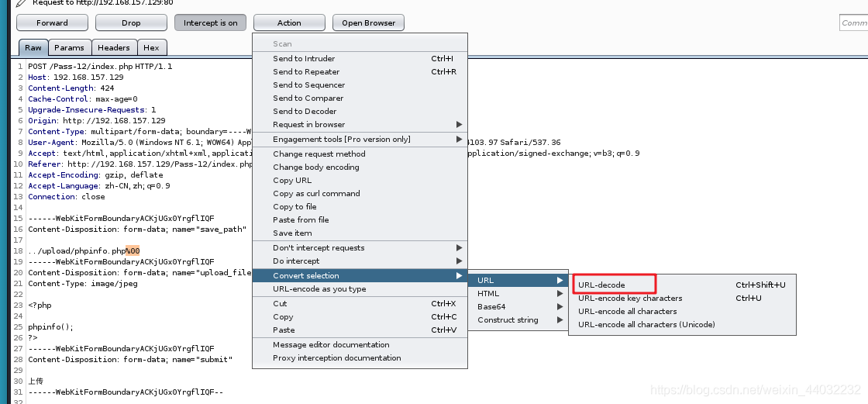Open Message editor documentation

[x=360, y=345]
